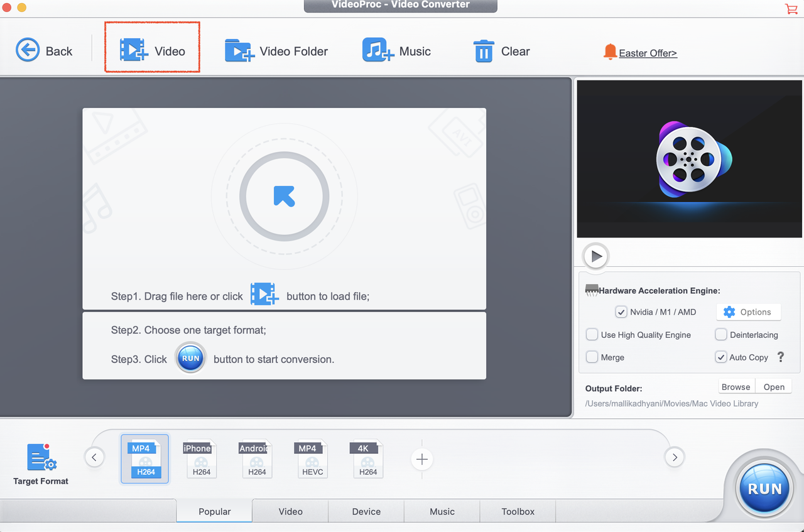Select the Android H264 format preset
Viewport: 804px width, 532px height.
click(x=256, y=459)
